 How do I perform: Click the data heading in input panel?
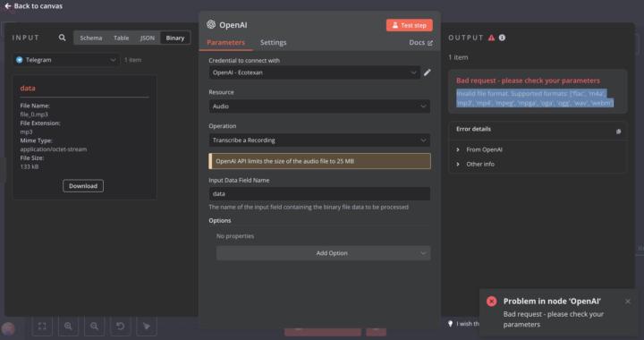[x=28, y=89]
